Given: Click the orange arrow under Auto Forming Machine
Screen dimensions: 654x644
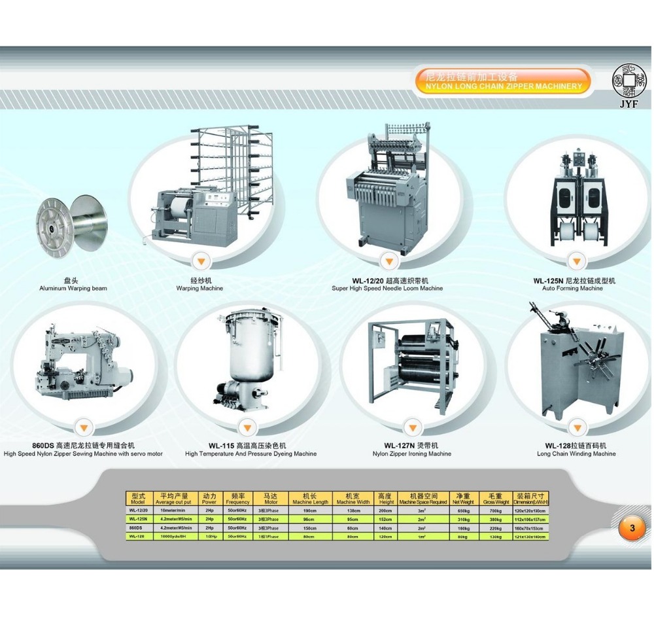Looking at the screenshot, I should [576, 262].
